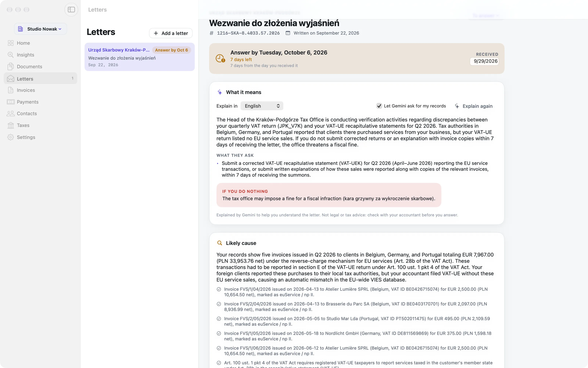Edit the received date 9/29/2026 field
588x368 pixels.
(x=484, y=61)
